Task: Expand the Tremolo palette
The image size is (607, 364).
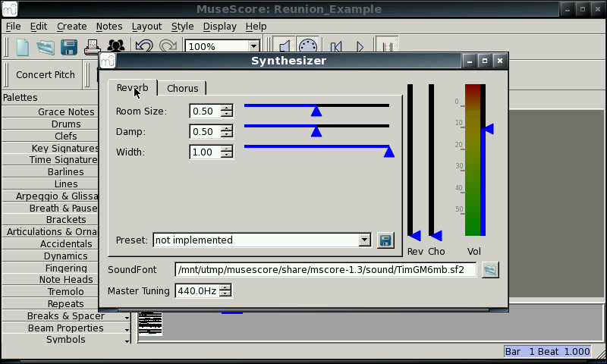Action: (x=50, y=292)
